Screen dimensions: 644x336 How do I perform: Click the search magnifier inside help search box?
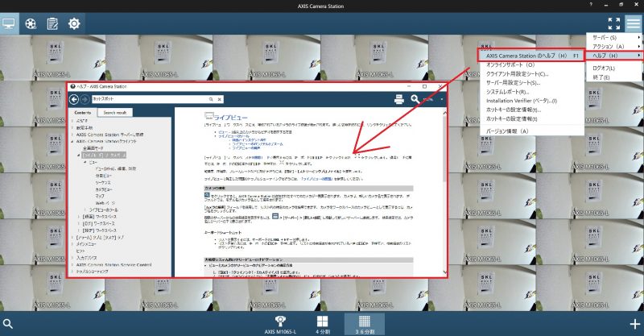point(211,99)
